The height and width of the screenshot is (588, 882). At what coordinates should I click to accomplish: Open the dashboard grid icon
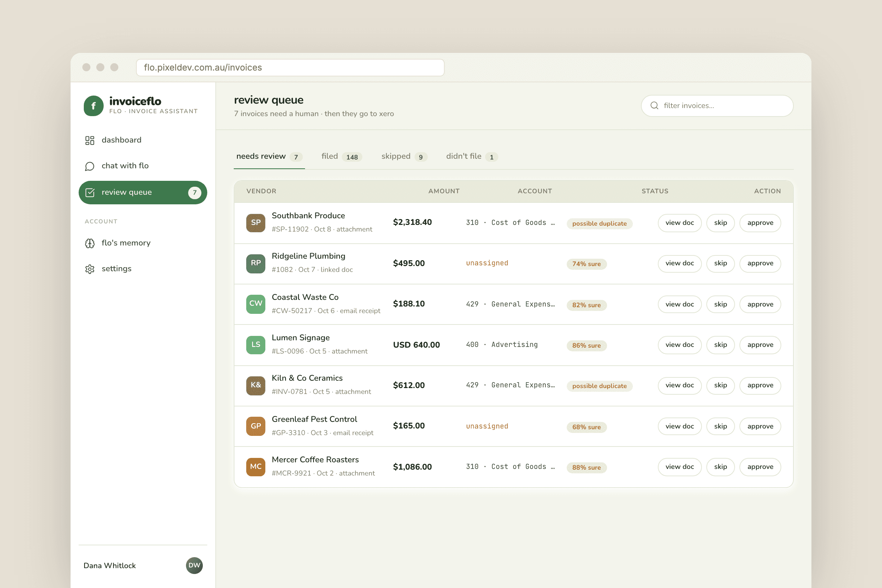90,140
